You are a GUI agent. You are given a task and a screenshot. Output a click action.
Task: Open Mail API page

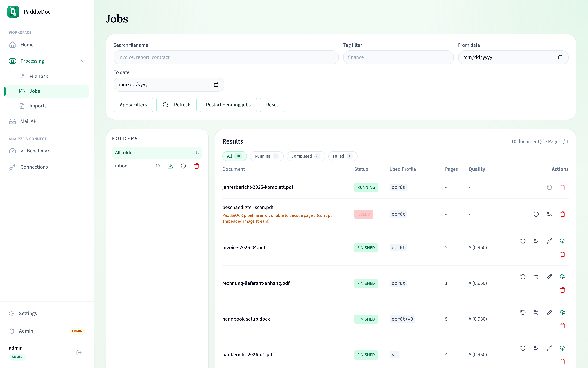47,121
